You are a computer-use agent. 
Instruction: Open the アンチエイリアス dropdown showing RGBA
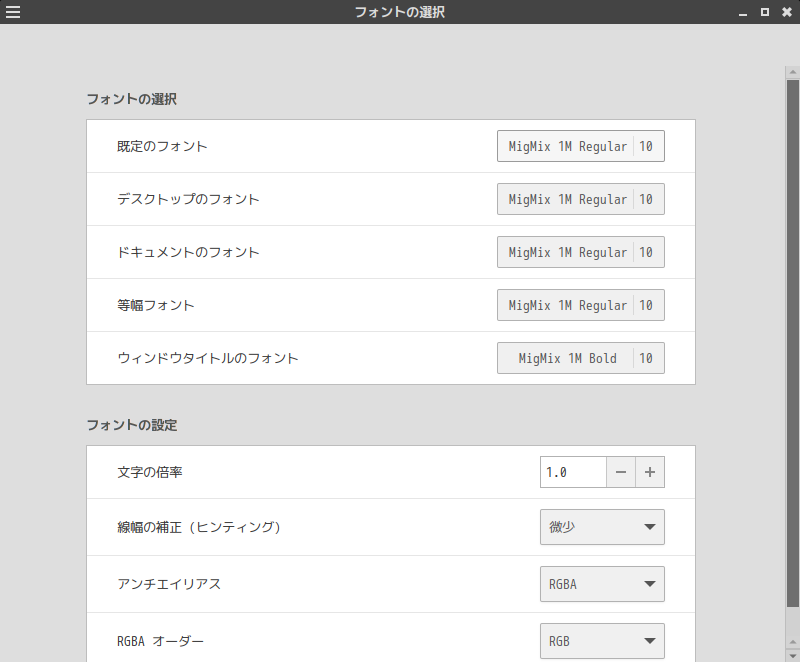pos(602,584)
